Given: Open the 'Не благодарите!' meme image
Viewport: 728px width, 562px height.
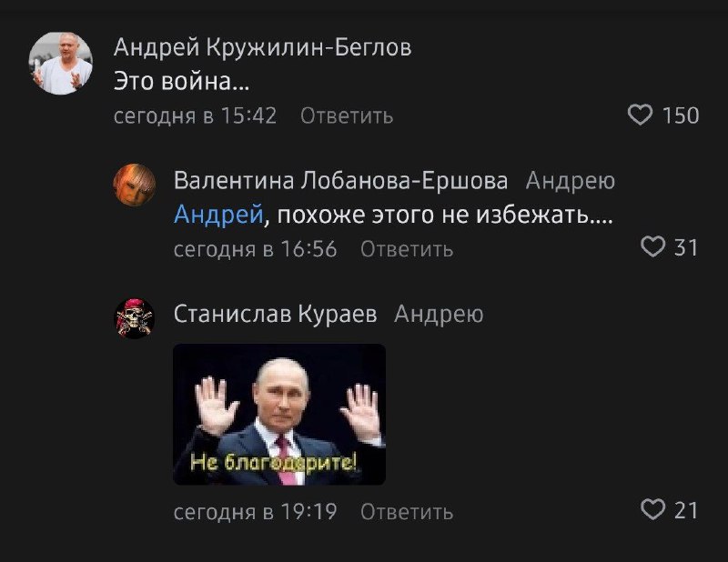Looking at the screenshot, I should pyautogui.click(x=279, y=415).
